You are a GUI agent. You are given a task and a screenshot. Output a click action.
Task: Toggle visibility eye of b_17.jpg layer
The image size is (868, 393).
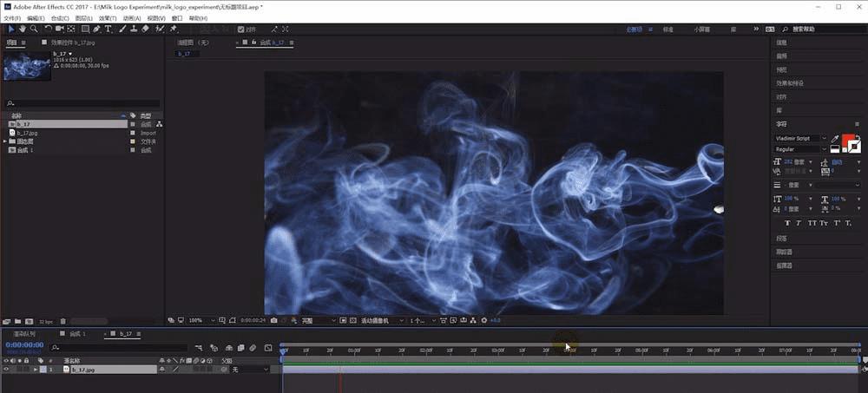(7, 370)
